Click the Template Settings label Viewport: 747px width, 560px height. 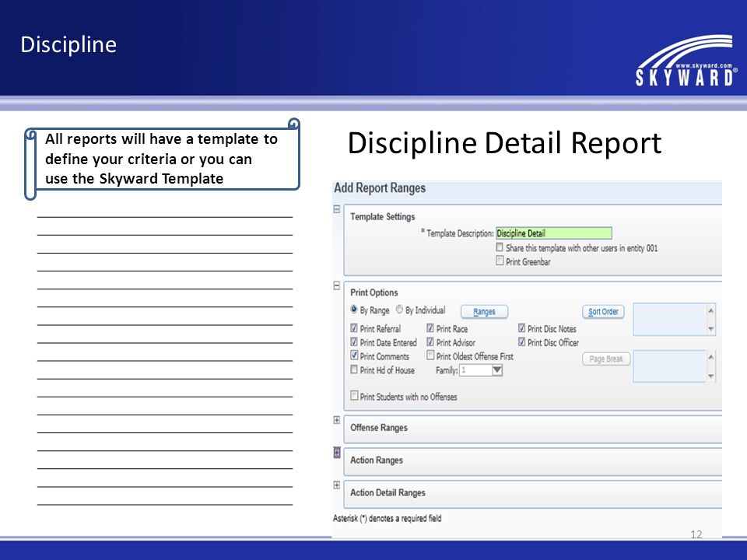[x=383, y=217]
